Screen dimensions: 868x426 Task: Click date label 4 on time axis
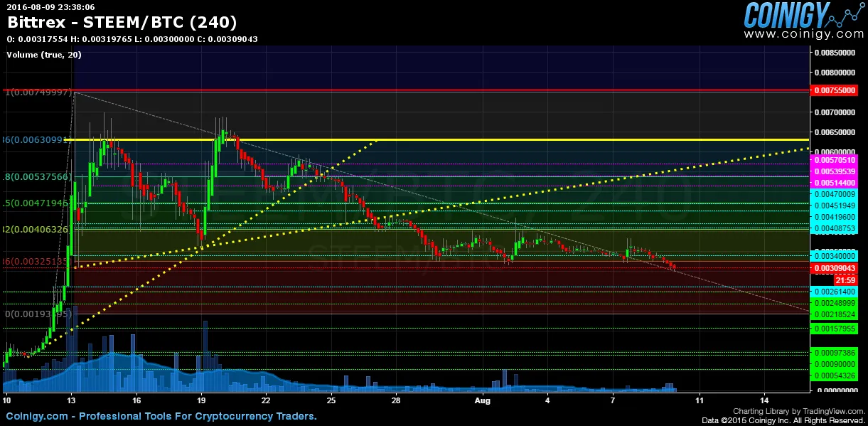(x=548, y=400)
